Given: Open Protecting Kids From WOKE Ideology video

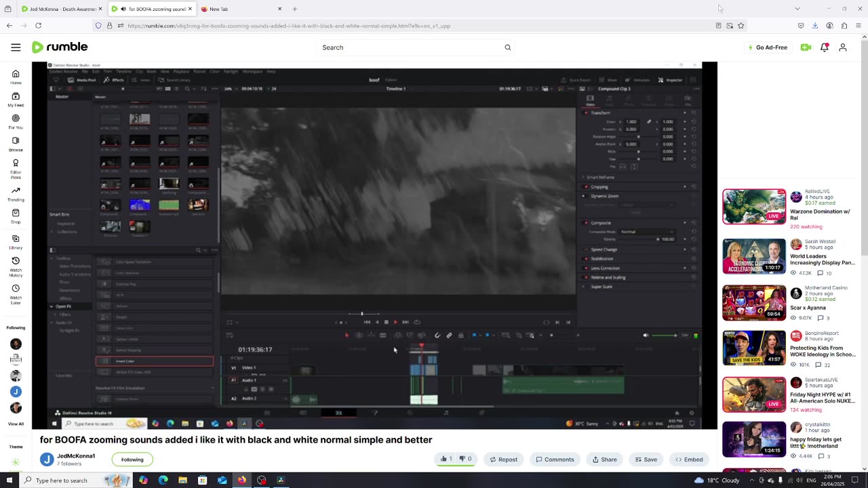Looking at the screenshot, I should click(754, 348).
